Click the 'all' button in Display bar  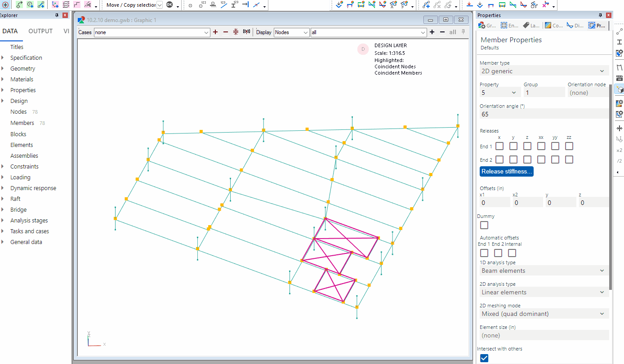coord(452,32)
